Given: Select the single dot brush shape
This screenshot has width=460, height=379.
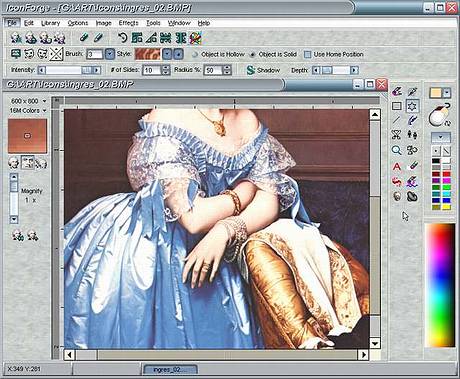Looking at the screenshot, I should [x=436, y=151].
